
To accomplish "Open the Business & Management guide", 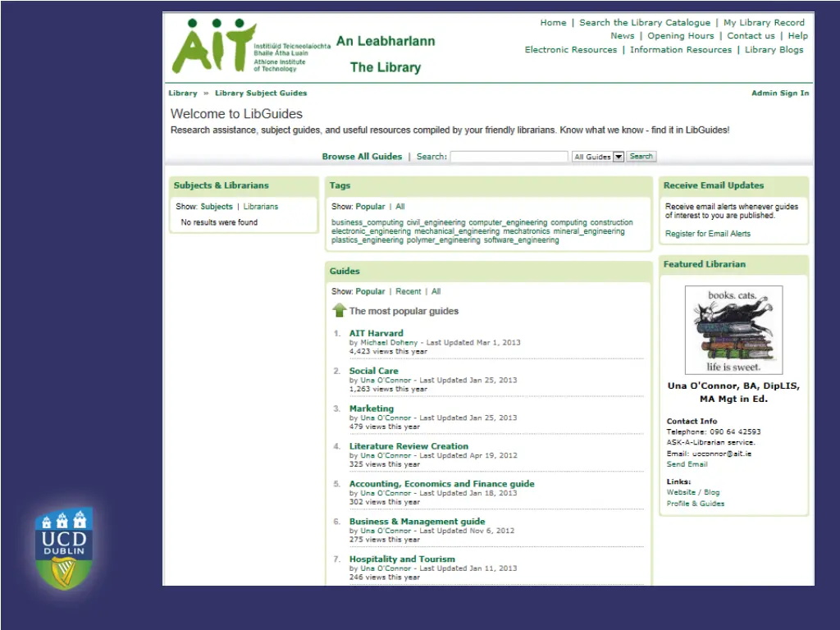I will click(418, 521).
